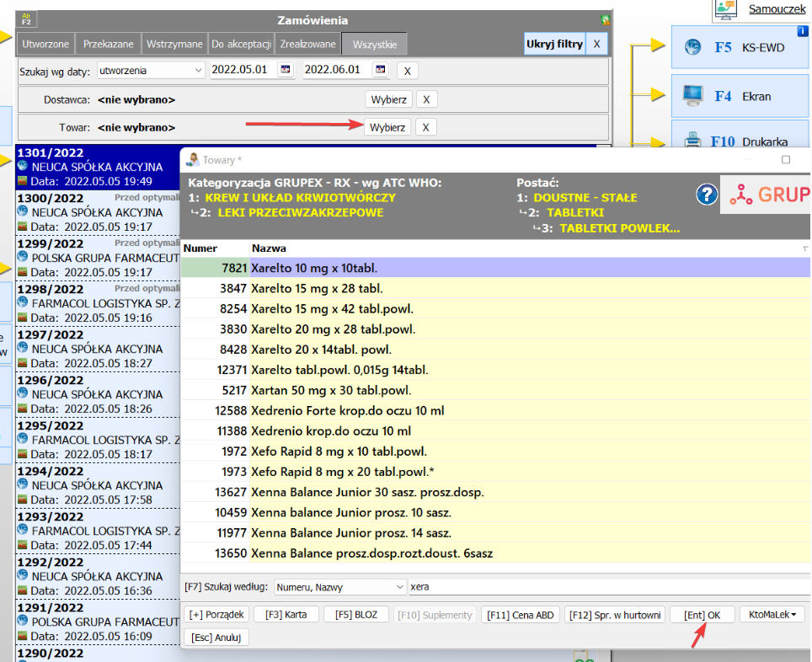
Task: Click the globe icon of order 1294/2022
Action: 22,484
